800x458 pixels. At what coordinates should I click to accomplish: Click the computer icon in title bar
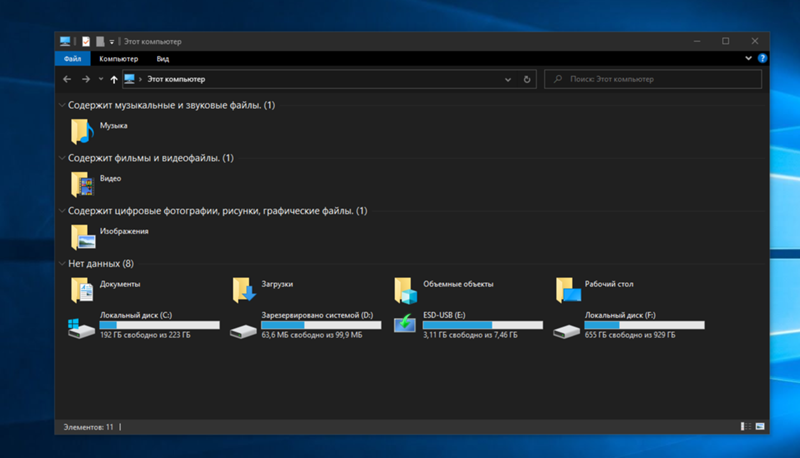point(65,41)
